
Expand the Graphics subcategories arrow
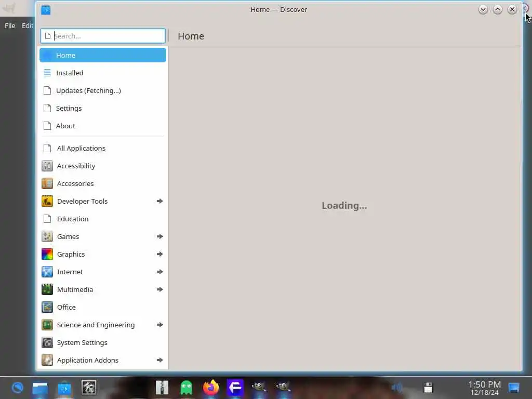tap(160, 254)
